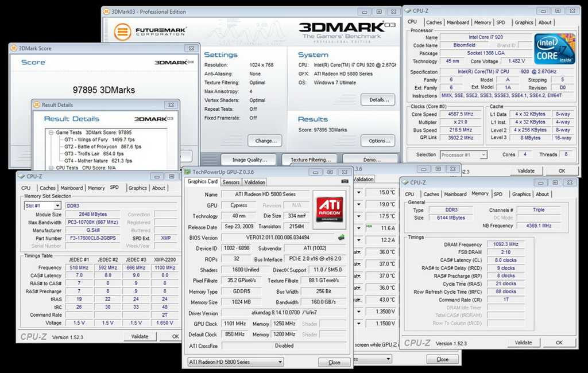The height and width of the screenshot is (373, 588).
Task: Collapse the Game Tests tree node
Action: [51, 133]
